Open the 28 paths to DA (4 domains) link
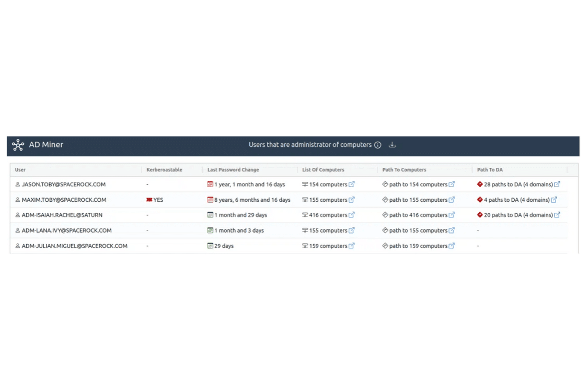This screenshot has height=392, width=588. pos(518,184)
